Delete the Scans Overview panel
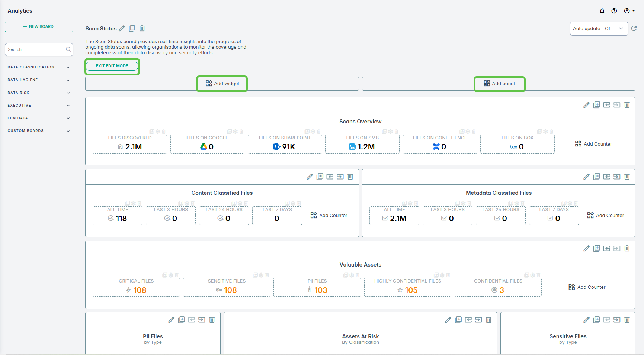The width and height of the screenshot is (644, 355). [627, 105]
